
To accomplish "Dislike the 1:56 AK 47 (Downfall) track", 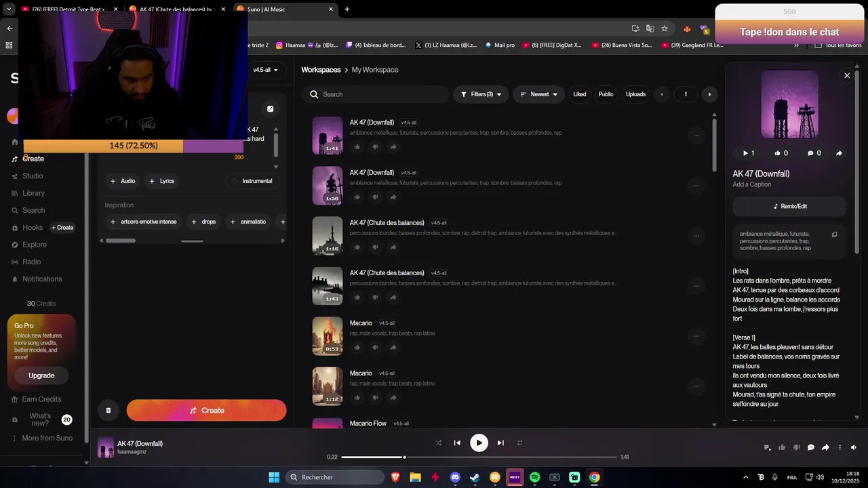I will point(375,197).
